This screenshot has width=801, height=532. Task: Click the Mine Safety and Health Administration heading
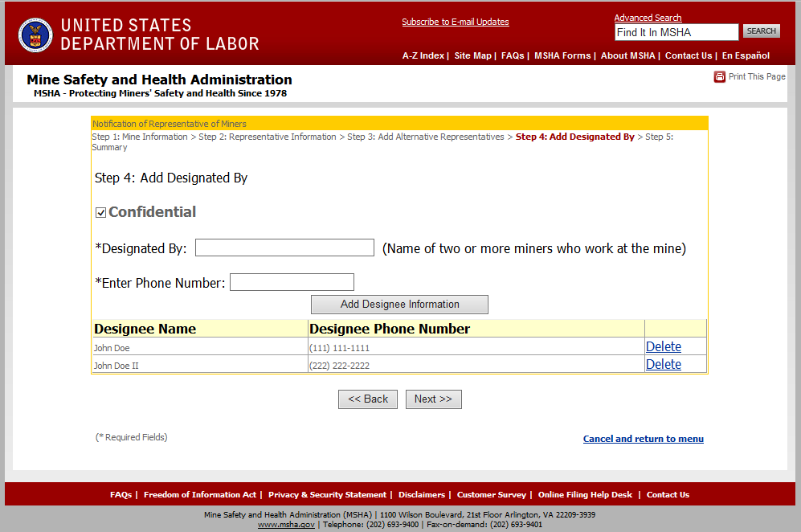[x=159, y=80]
